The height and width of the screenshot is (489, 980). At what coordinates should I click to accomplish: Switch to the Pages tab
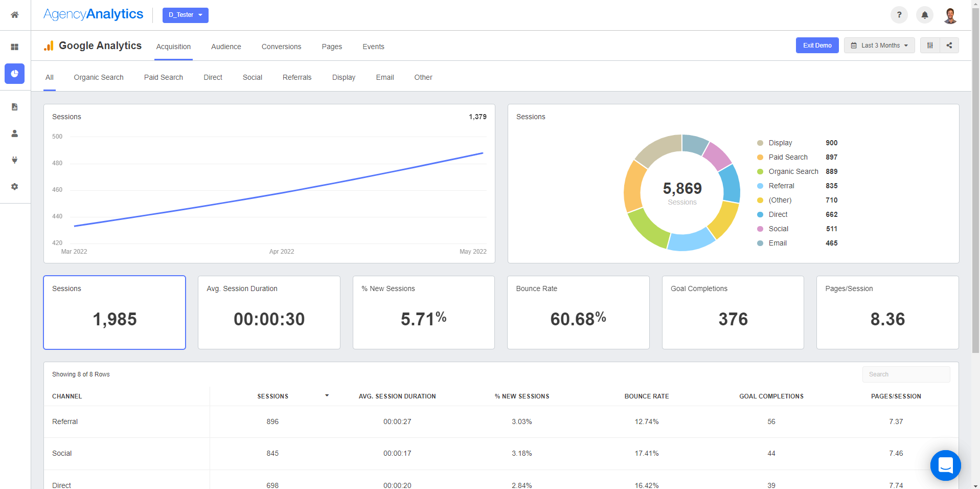tap(332, 47)
